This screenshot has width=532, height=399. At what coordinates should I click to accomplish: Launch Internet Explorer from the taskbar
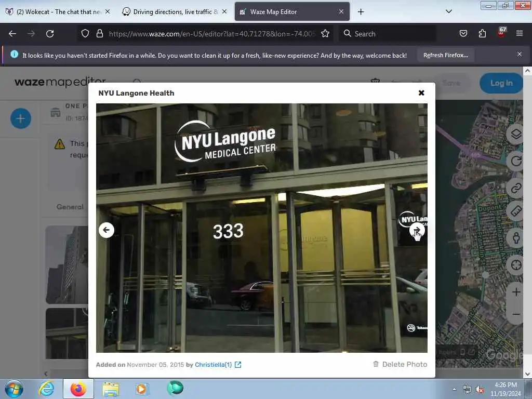(46, 389)
